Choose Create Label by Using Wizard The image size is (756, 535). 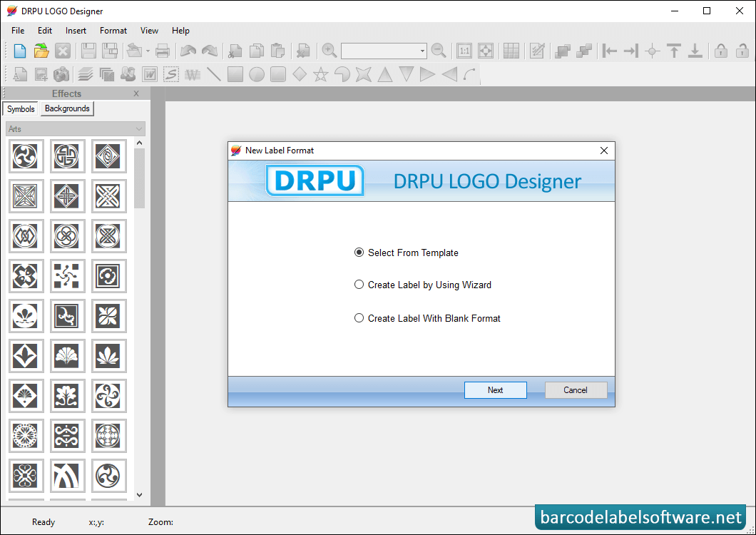pyautogui.click(x=423, y=285)
